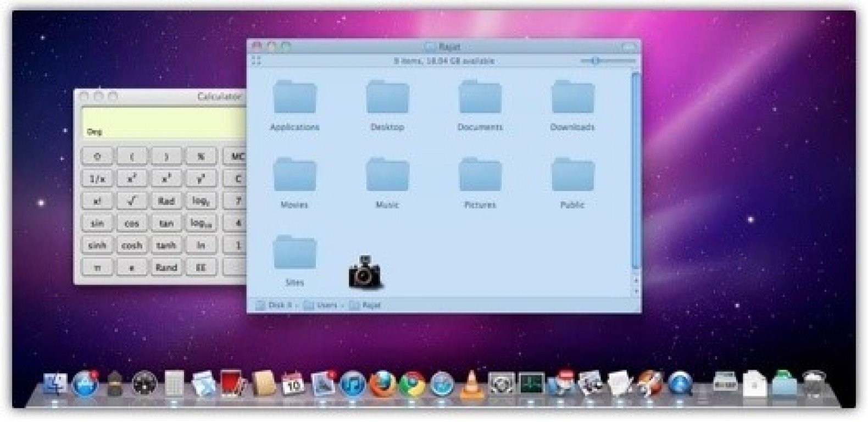Open Activity Monitor from the Dock
The height and width of the screenshot is (422, 868).
tap(531, 384)
